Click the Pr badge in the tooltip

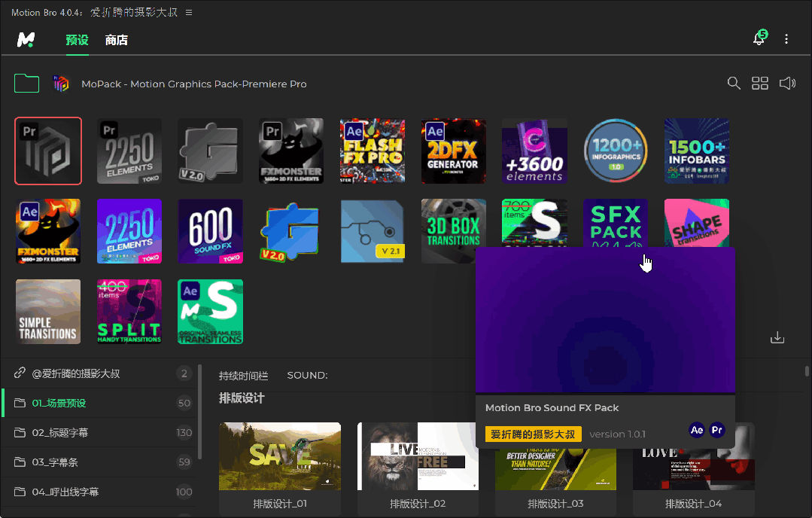click(x=717, y=430)
